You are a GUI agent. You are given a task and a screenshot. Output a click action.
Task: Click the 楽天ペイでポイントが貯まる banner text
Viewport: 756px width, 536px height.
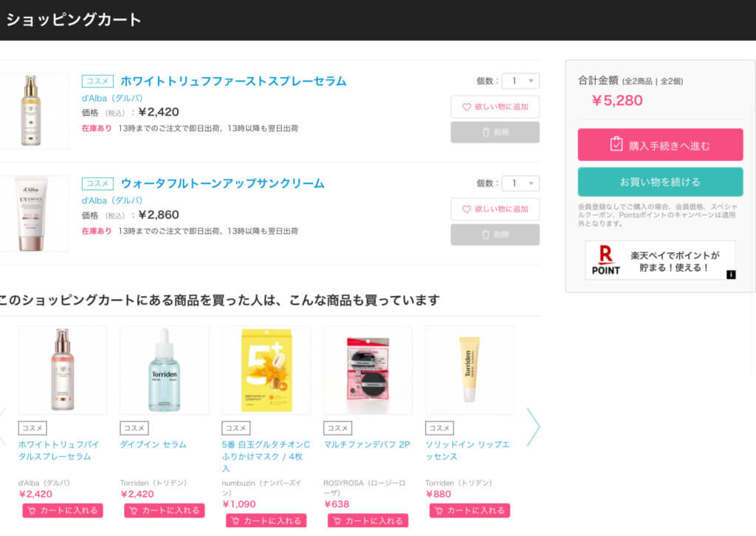pyautogui.click(x=675, y=261)
